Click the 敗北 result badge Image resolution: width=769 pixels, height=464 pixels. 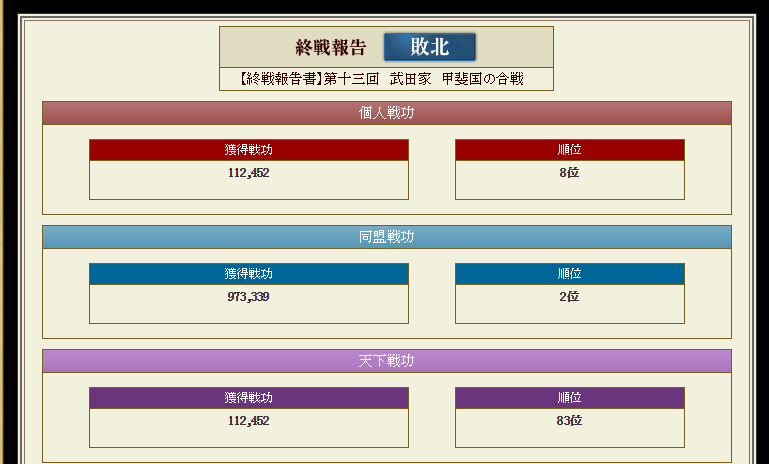(x=430, y=47)
